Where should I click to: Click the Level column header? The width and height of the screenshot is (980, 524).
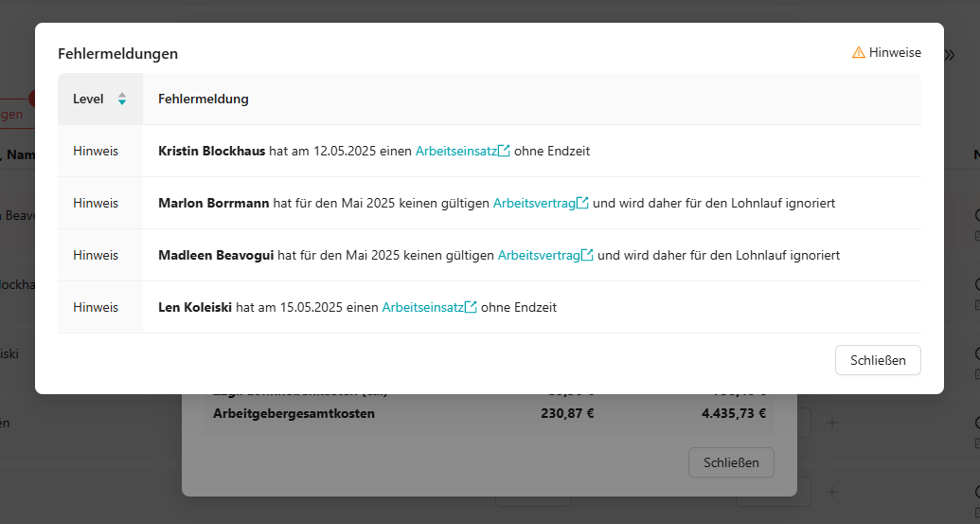tap(88, 99)
